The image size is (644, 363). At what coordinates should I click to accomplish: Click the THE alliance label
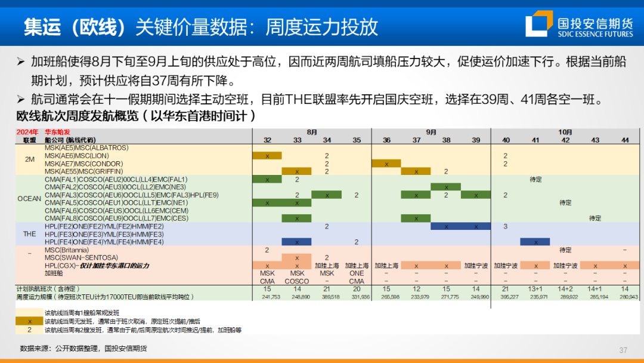coord(30,234)
